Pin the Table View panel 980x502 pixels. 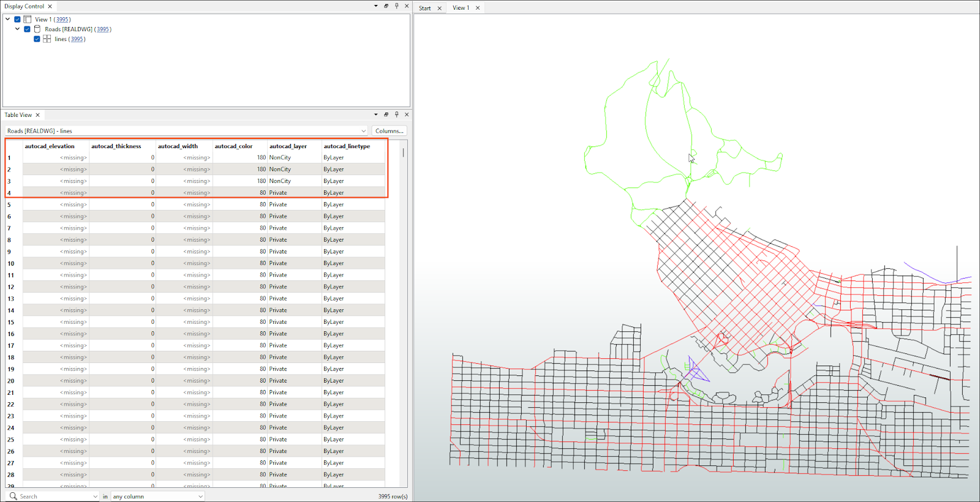click(x=397, y=114)
